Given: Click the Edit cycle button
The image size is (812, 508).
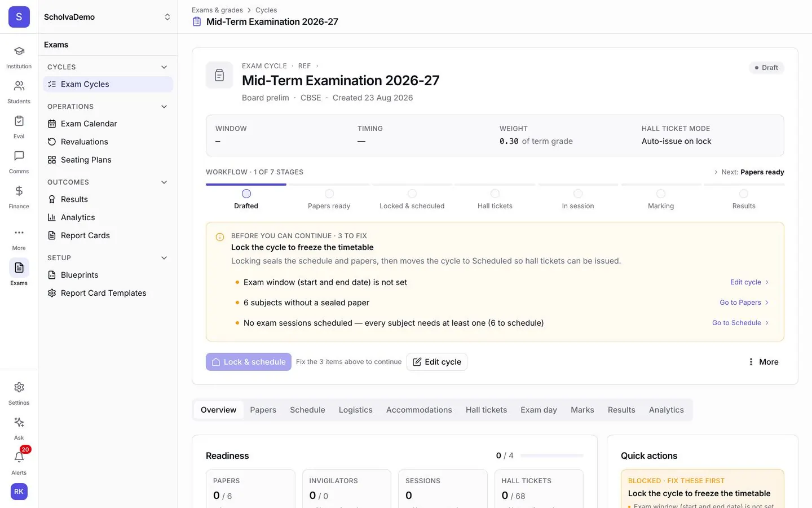Looking at the screenshot, I should click(x=437, y=362).
